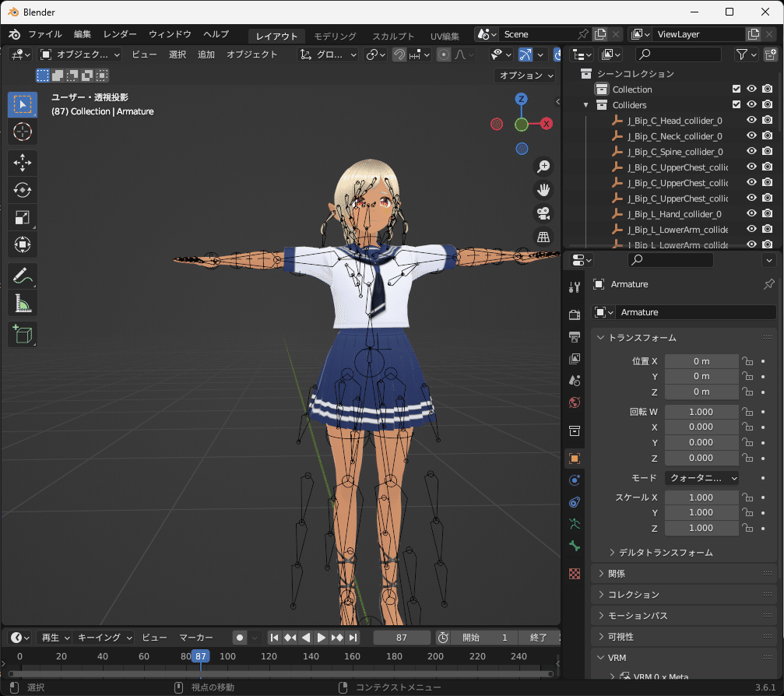This screenshot has height=696, width=784.
Task: Open the クォータニオン rotation mode dropdown
Action: coord(701,478)
